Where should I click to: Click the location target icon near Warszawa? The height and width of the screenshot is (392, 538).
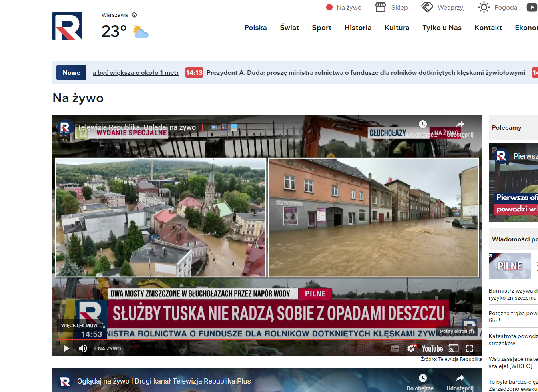click(134, 15)
